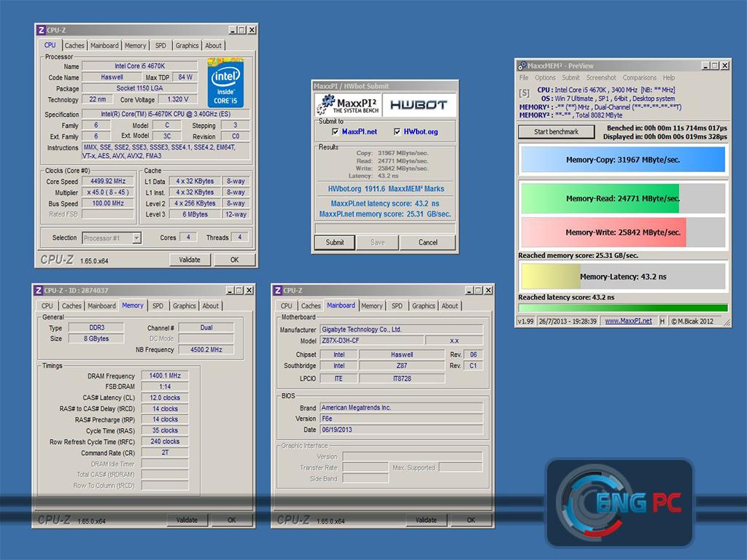Click the Gigabyte Technology Co., Ltd. manufacturer field
The image size is (747, 560).
tap(401, 330)
